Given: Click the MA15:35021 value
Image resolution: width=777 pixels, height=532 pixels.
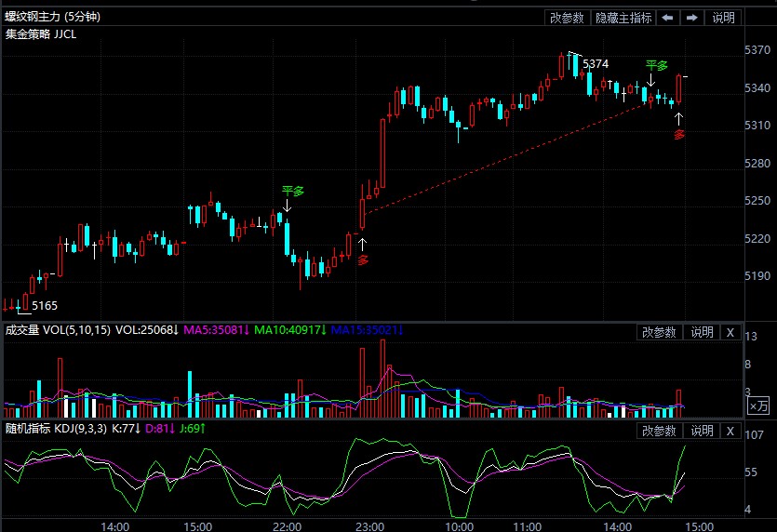Looking at the screenshot, I should coord(367,330).
